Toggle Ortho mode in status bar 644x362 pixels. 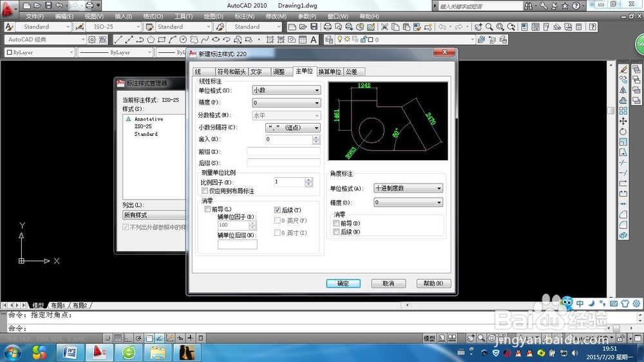(128, 338)
